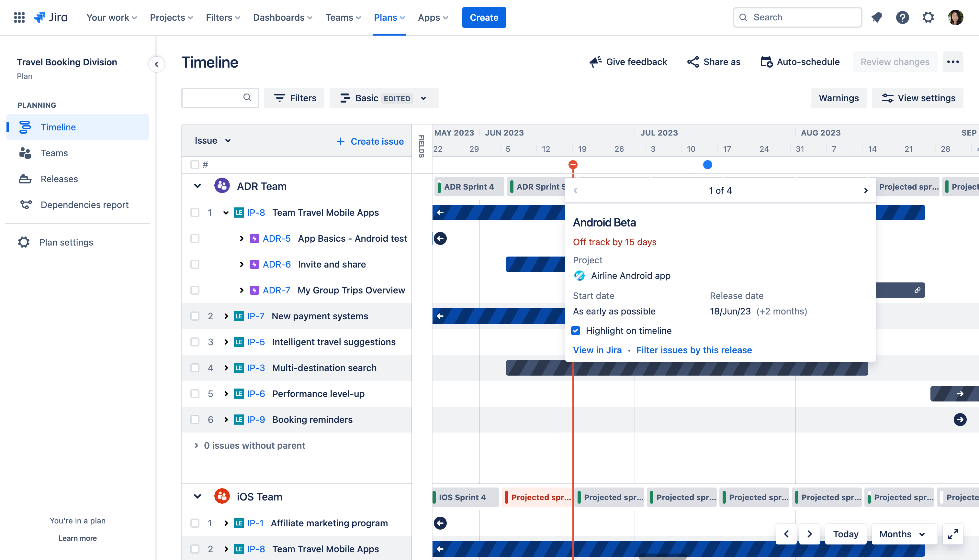Open Dependencies report in sidebar
Image resolution: width=979 pixels, height=560 pixels.
coord(84,204)
